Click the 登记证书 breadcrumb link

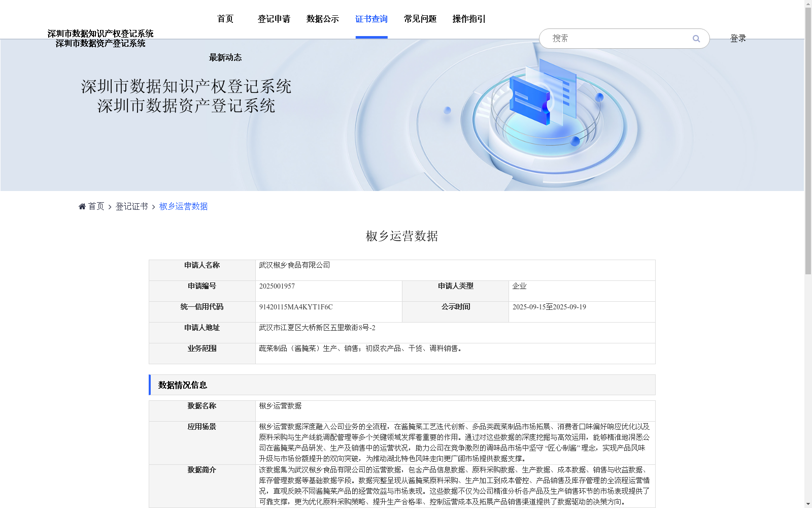point(132,206)
